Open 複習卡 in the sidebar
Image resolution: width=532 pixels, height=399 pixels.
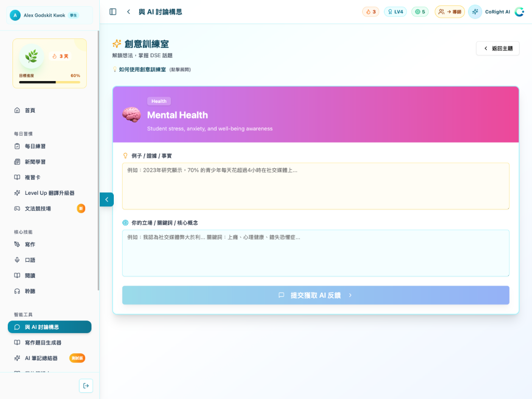point(49,178)
